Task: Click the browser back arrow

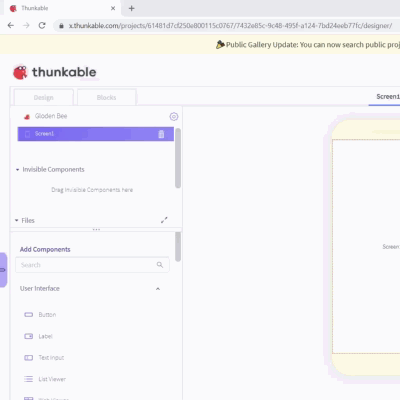Action: point(11,25)
